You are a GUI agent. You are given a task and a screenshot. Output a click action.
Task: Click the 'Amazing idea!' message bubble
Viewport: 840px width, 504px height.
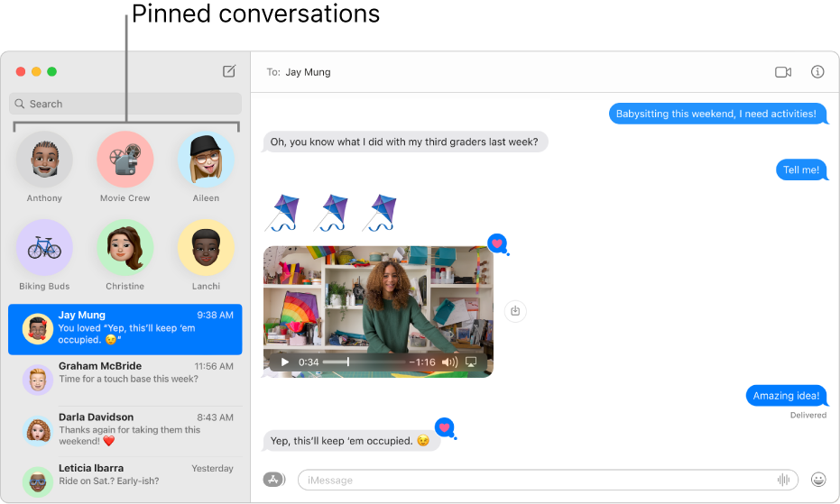tap(786, 396)
